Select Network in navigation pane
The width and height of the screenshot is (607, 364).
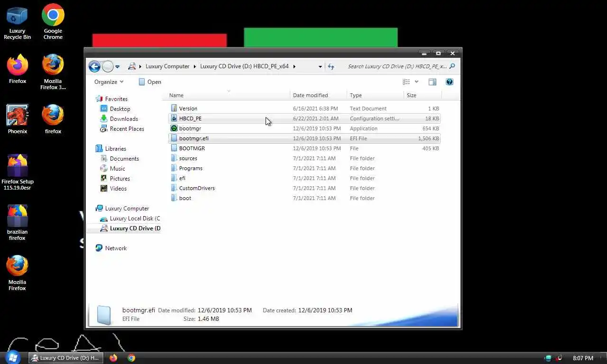click(x=116, y=248)
